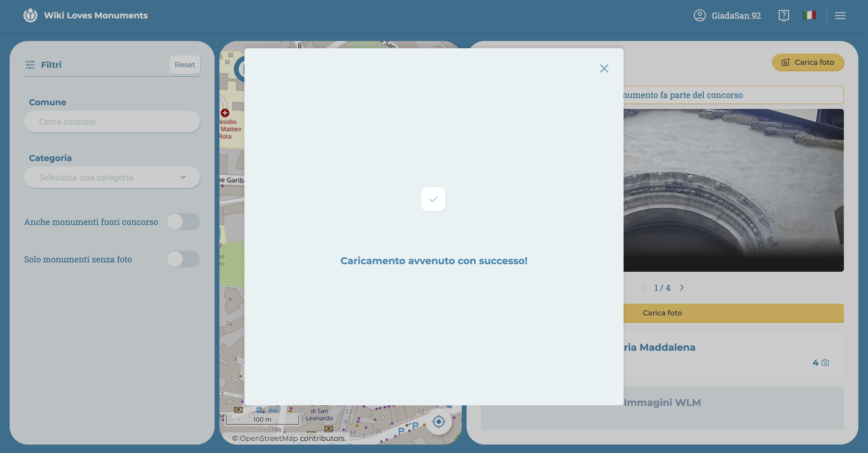Toggle the success checkmark in the dialog
Viewport: 868px width, 453px height.
click(x=434, y=199)
